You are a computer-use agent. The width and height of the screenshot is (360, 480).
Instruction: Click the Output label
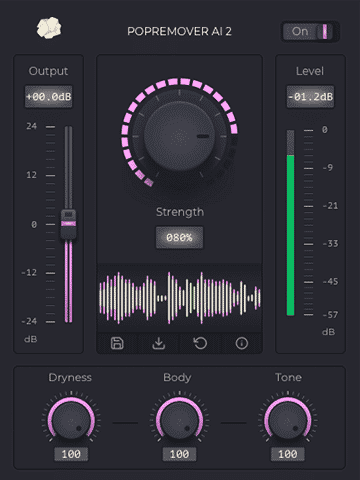coord(48,71)
